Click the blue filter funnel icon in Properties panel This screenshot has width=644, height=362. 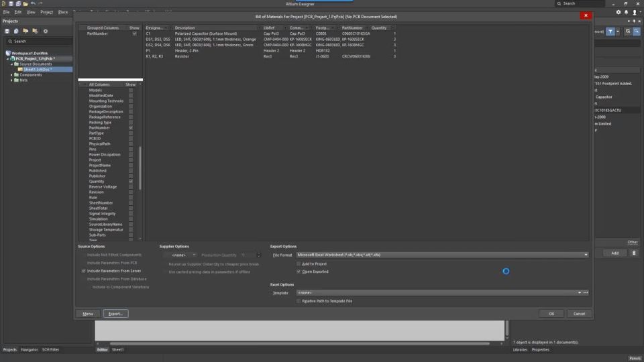pos(610,32)
